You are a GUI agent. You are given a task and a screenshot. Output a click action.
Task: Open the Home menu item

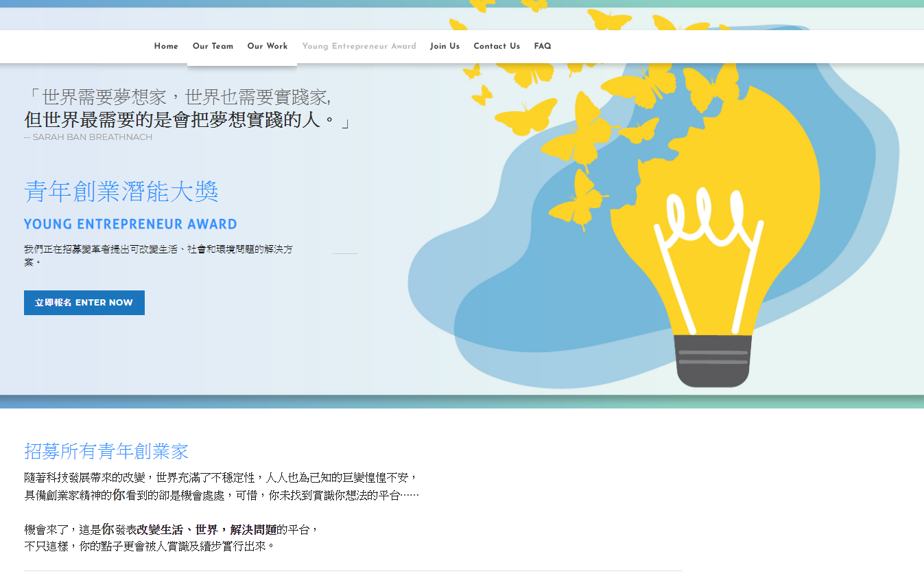(x=166, y=47)
